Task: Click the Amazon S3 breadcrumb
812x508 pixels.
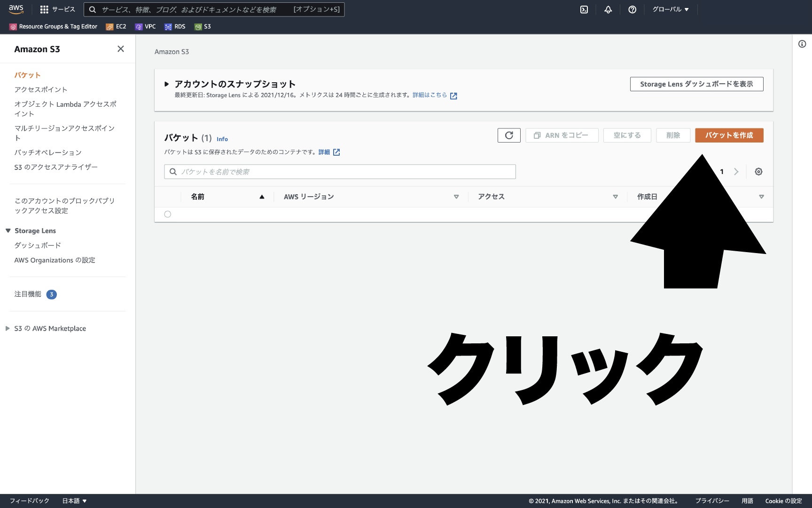Action: 172,52
